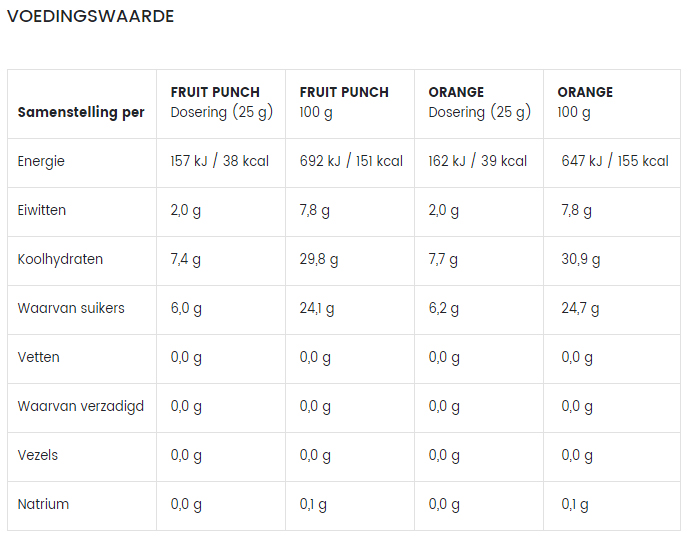Click the Eiwitten row label
The height and width of the screenshot is (539, 696).
42,210
